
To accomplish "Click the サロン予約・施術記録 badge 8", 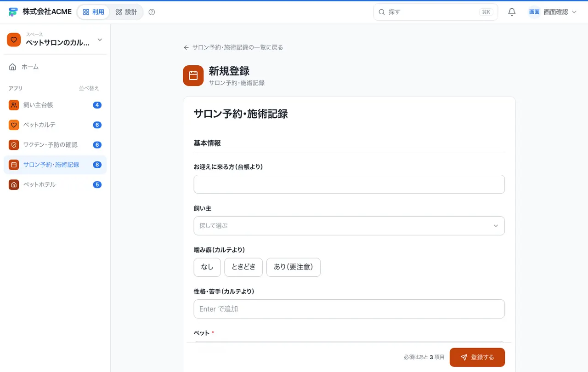I will [x=97, y=165].
